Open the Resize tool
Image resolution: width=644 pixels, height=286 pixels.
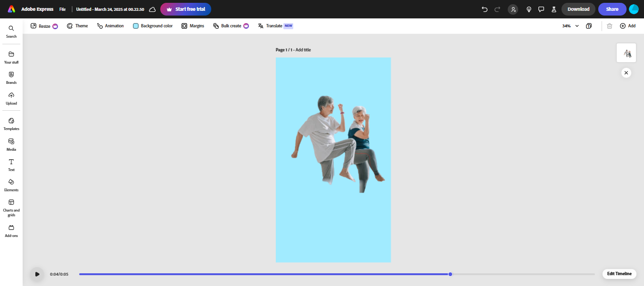pyautogui.click(x=44, y=26)
